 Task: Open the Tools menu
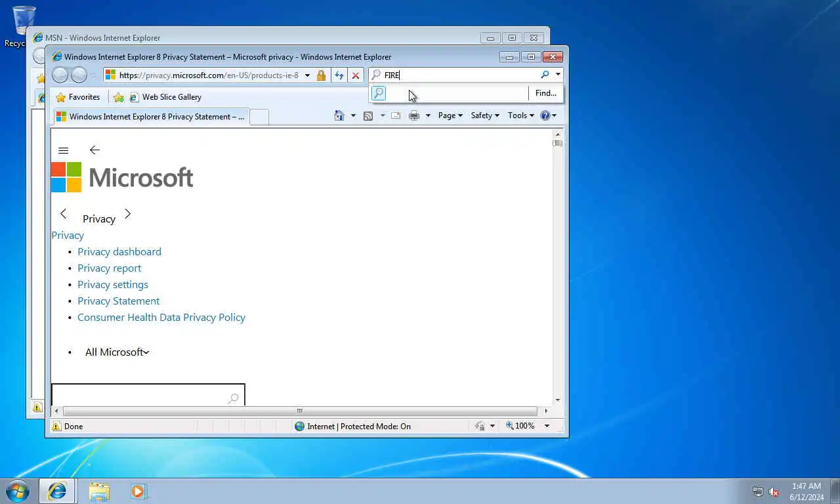tap(520, 115)
